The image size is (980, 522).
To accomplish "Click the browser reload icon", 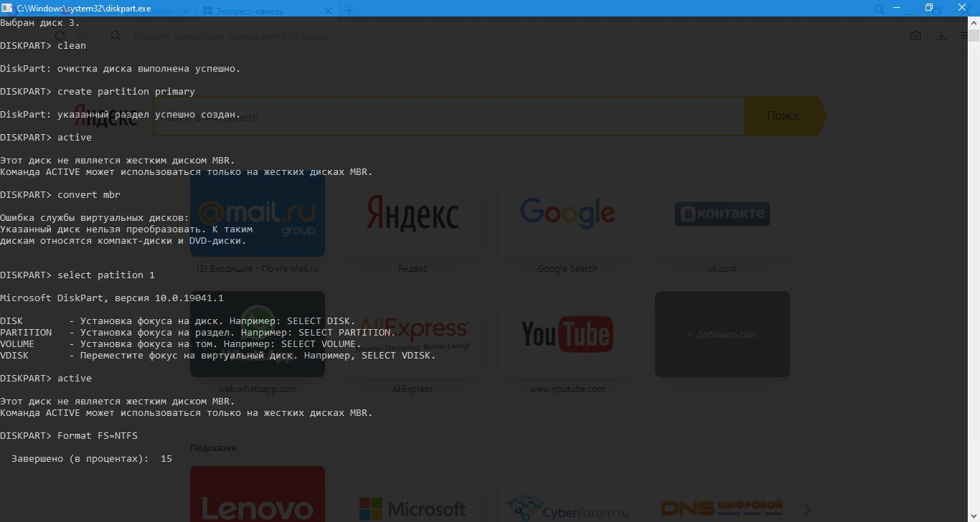I will 60,35.
